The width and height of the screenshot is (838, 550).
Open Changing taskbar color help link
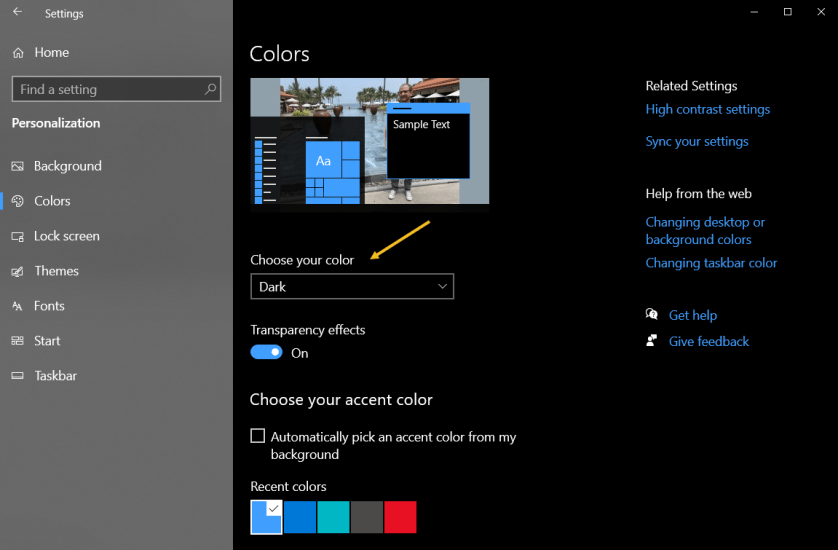tap(711, 263)
